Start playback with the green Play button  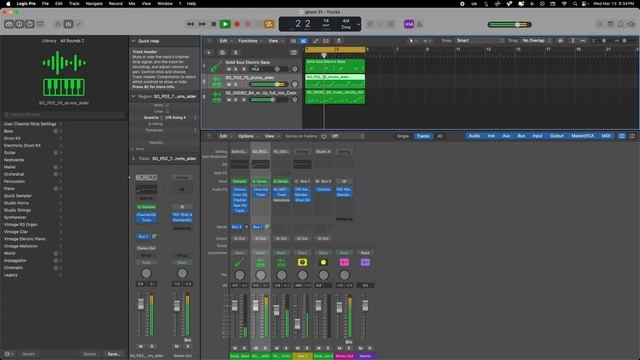pyautogui.click(x=225, y=24)
